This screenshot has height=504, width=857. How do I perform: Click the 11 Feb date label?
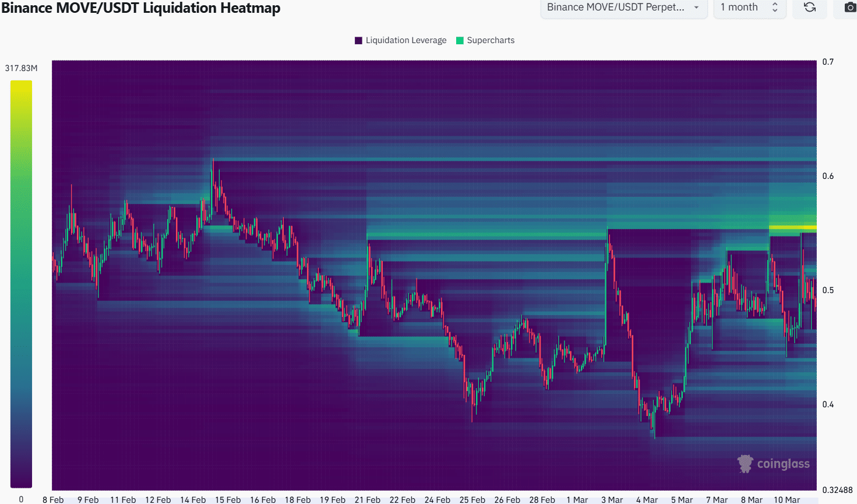click(123, 499)
